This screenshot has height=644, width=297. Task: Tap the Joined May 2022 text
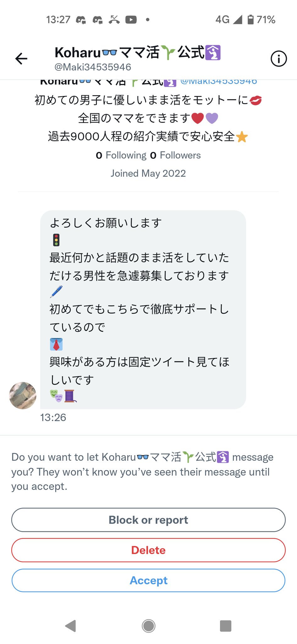point(148,173)
